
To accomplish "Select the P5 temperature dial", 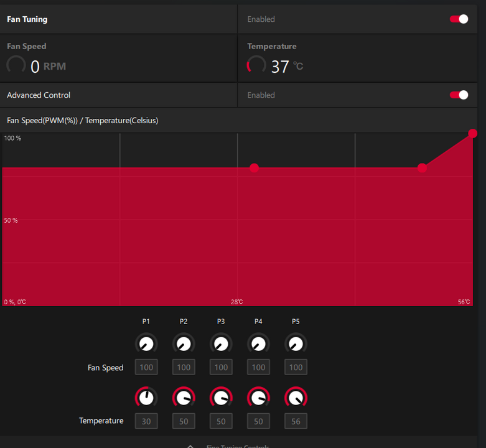I will pos(296,397).
